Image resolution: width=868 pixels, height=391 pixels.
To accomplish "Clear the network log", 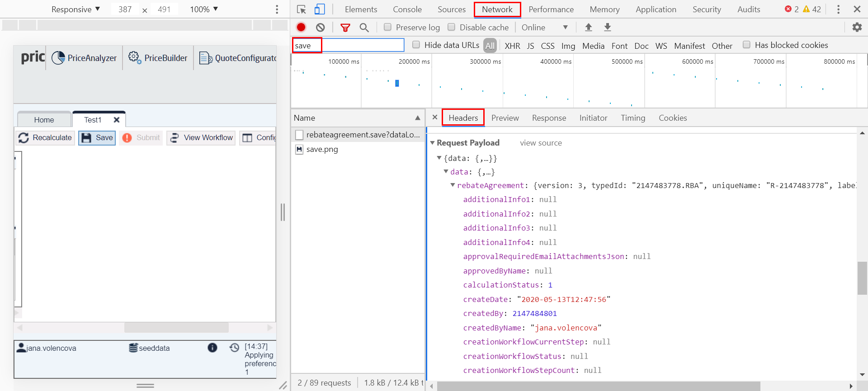I will 321,28.
